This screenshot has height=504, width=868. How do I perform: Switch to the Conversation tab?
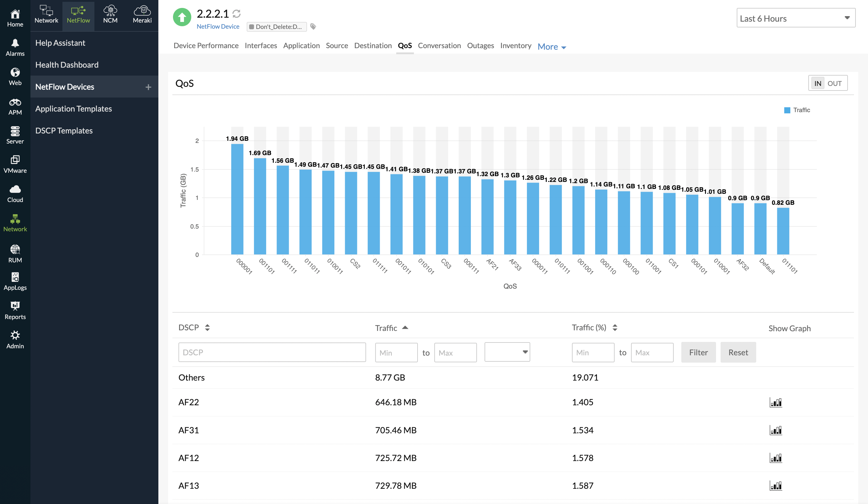coord(439,45)
